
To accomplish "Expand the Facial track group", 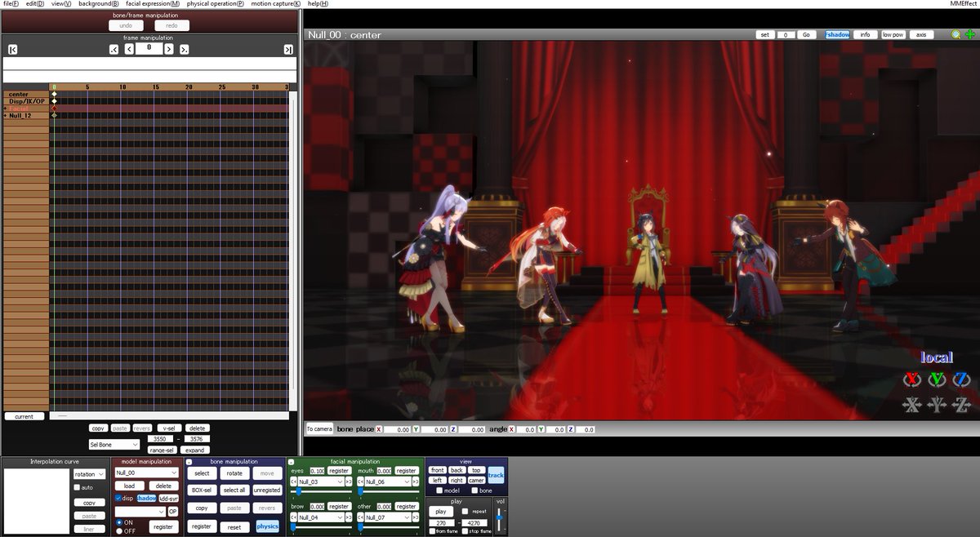I will point(5,109).
